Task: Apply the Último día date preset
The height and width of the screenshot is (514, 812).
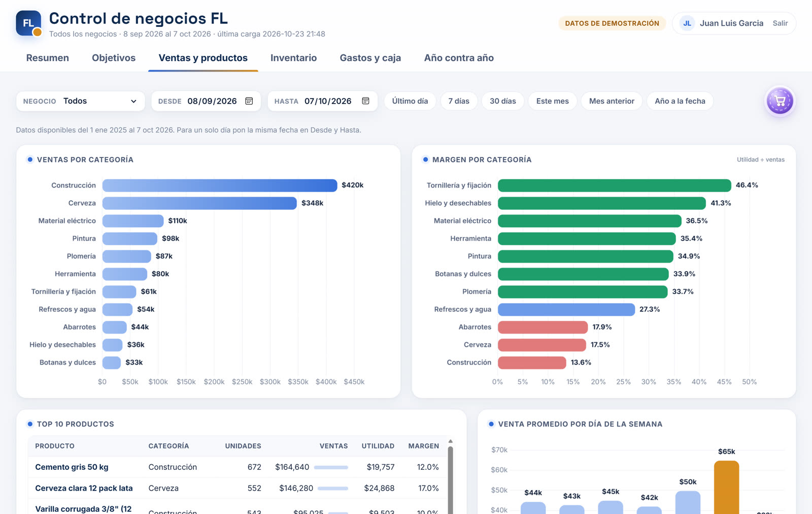Action: [x=410, y=101]
